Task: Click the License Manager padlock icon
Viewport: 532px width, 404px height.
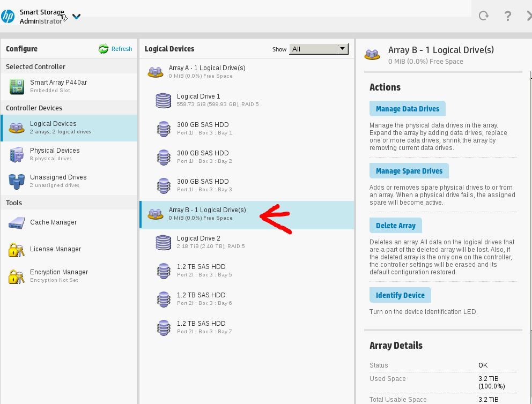Action: click(16, 250)
